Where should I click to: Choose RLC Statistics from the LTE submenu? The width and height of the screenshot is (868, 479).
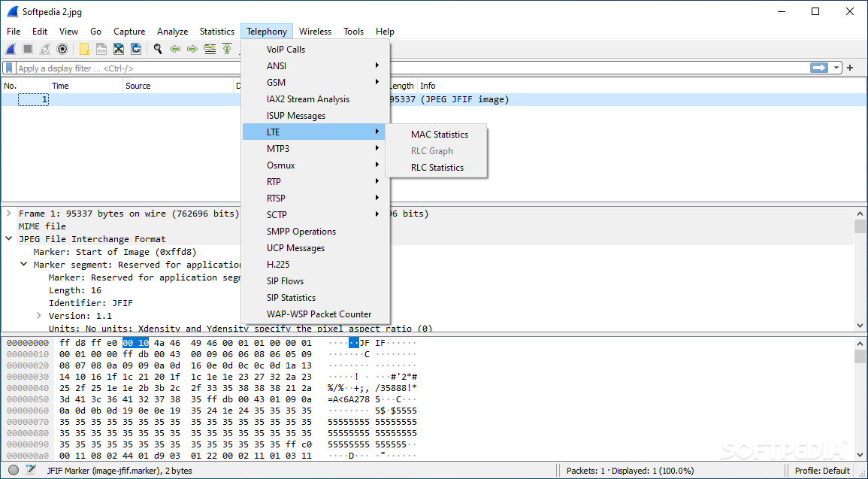tap(436, 168)
